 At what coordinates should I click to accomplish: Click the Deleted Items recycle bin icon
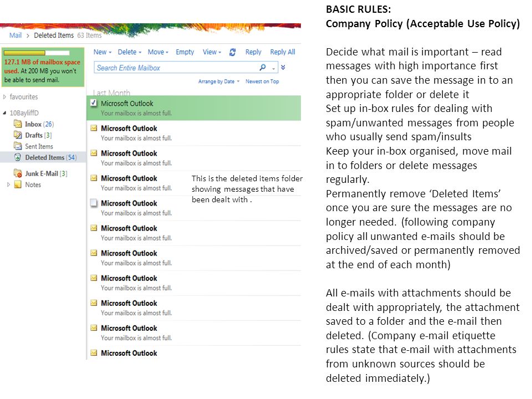[18, 157]
